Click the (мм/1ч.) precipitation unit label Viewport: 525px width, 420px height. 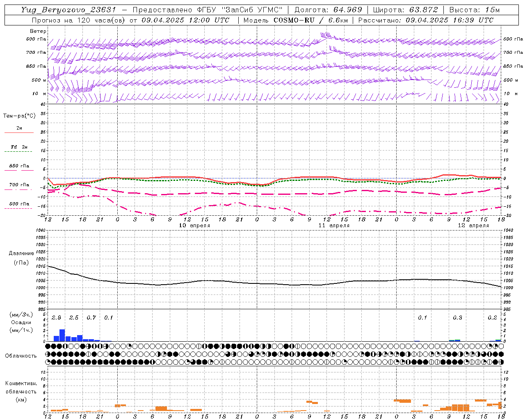coord(21,330)
